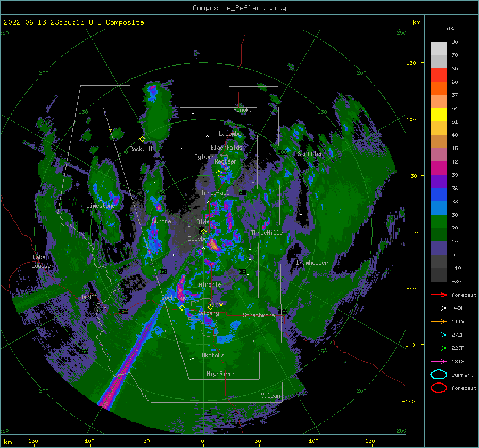Click the cyan 27ZW arrow icon
479x448 pixels.
[439, 335]
